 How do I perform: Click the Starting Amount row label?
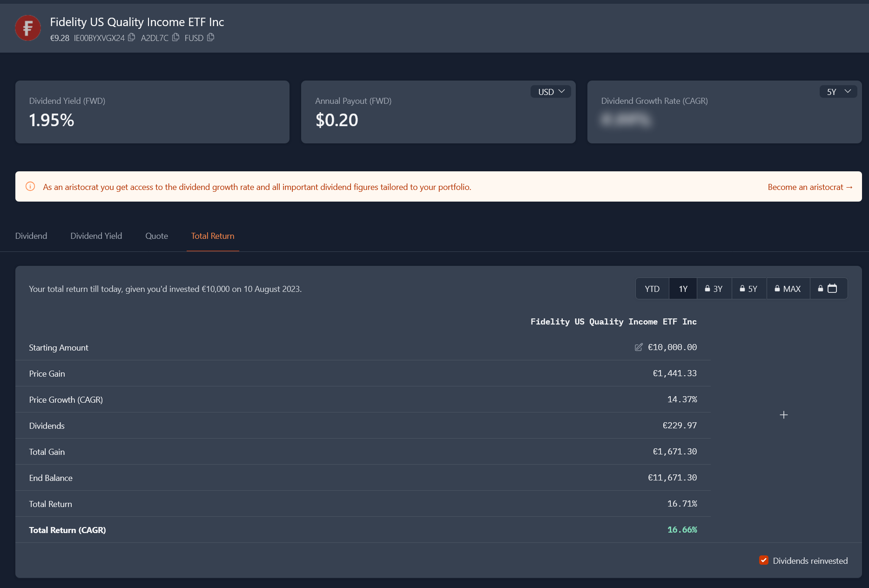[x=59, y=348]
